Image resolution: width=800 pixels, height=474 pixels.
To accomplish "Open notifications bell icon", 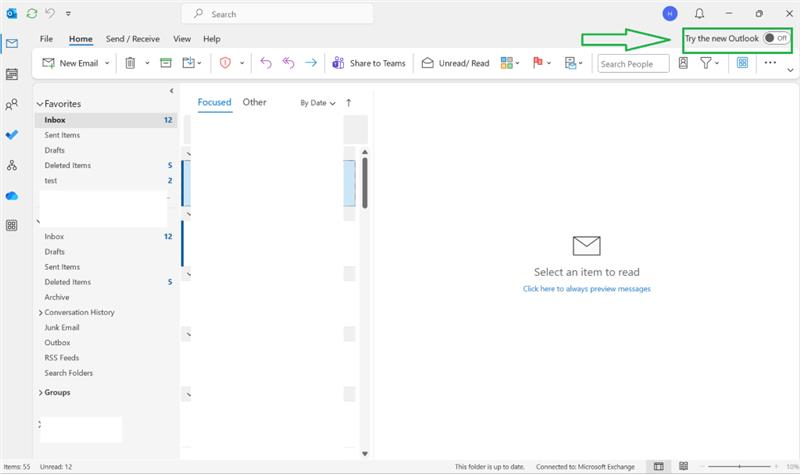I will (699, 14).
